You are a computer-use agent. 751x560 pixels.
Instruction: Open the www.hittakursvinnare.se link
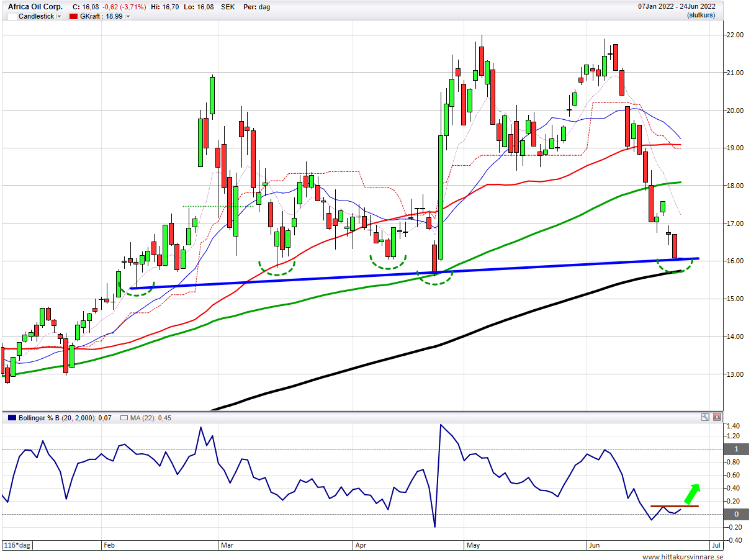tap(682, 556)
